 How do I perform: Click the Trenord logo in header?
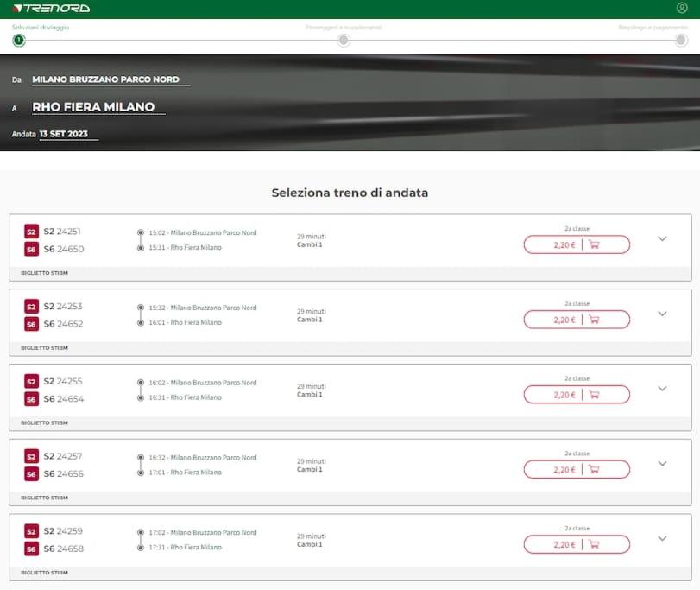[x=52, y=9]
